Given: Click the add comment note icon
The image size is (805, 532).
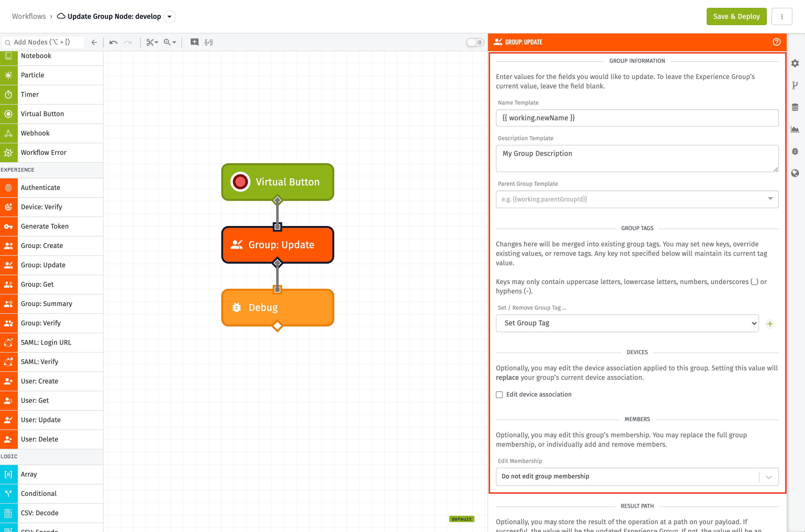Looking at the screenshot, I should tap(194, 42).
